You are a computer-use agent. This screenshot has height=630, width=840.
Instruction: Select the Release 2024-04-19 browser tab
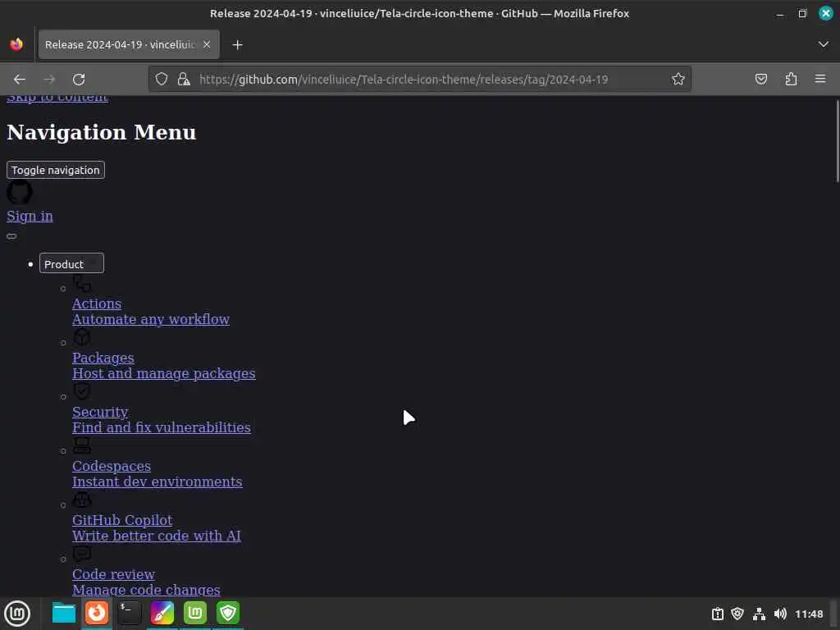(129, 44)
